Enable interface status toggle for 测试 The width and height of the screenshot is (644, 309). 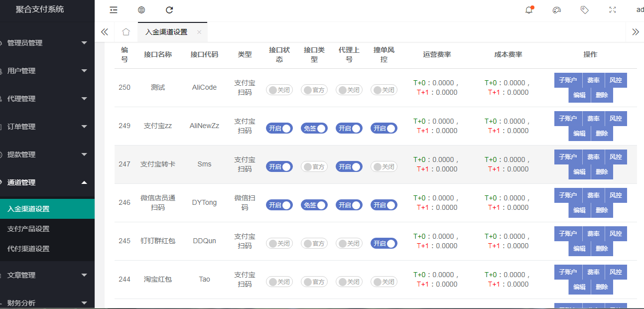click(279, 90)
